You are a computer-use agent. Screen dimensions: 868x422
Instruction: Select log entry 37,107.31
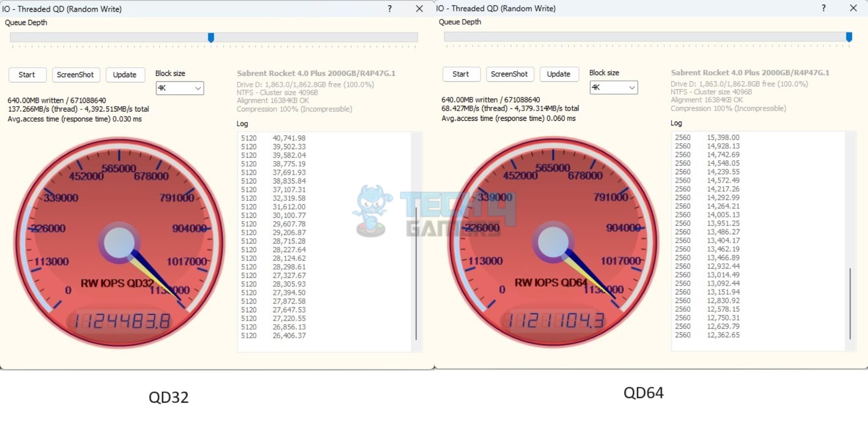pos(289,189)
